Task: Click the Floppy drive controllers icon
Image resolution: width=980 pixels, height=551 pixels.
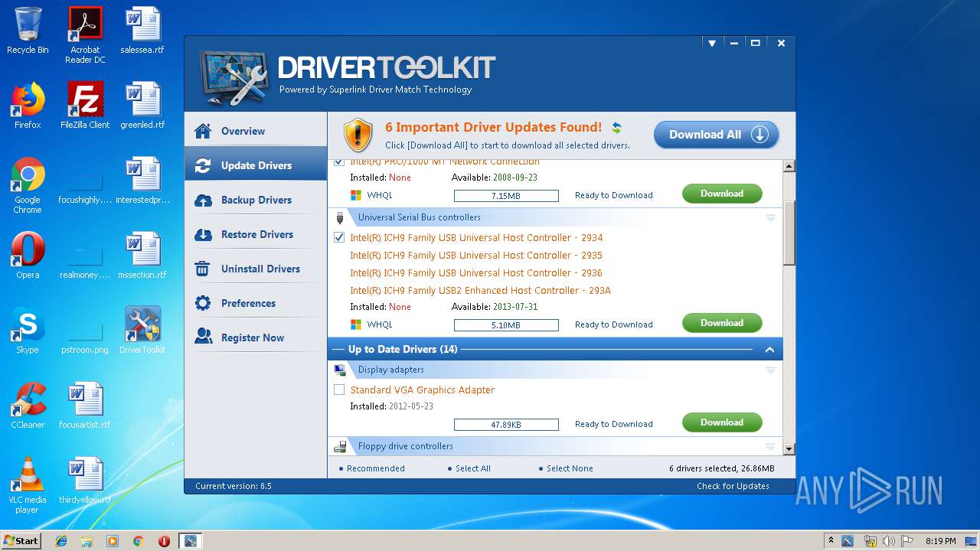Action: 340,446
